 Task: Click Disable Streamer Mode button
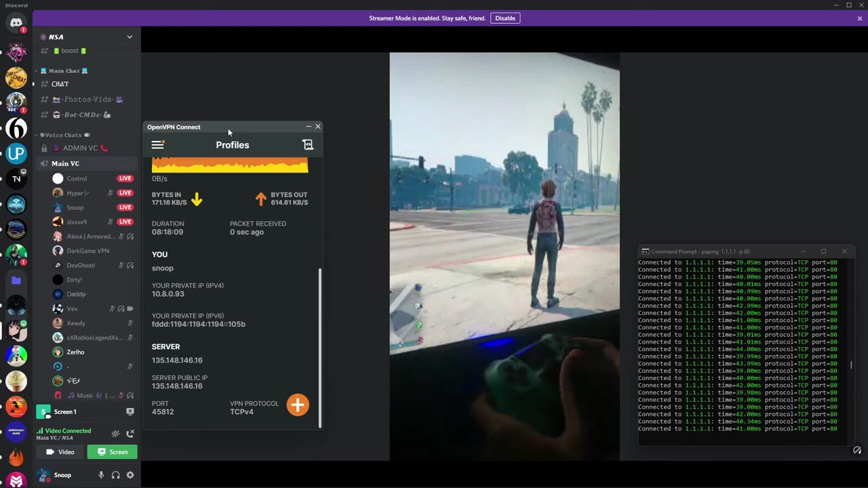point(505,18)
